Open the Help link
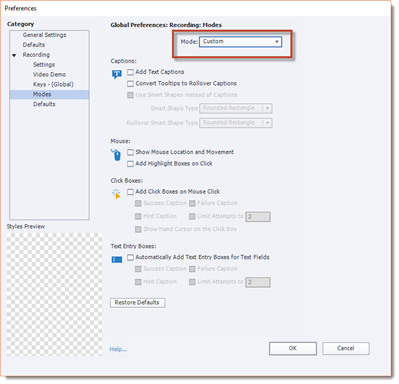This screenshot has height=384, width=399. 118,349
